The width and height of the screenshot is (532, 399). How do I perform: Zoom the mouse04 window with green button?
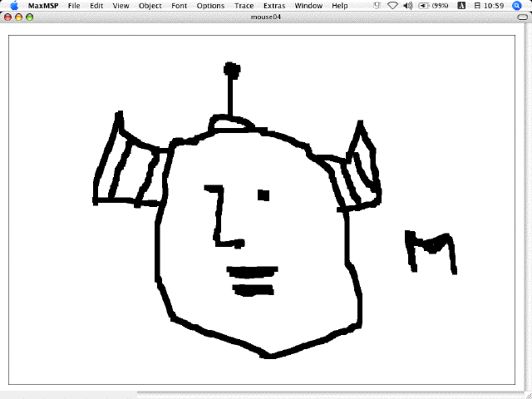coord(30,17)
